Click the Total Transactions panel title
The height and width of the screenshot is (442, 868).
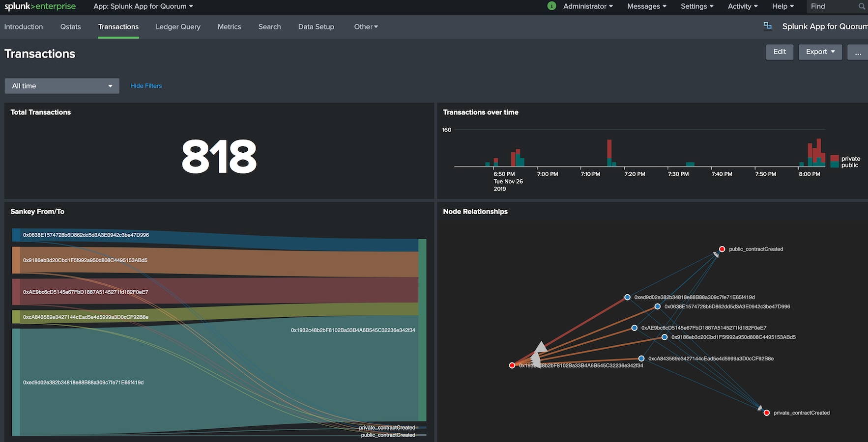tap(41, 112)
